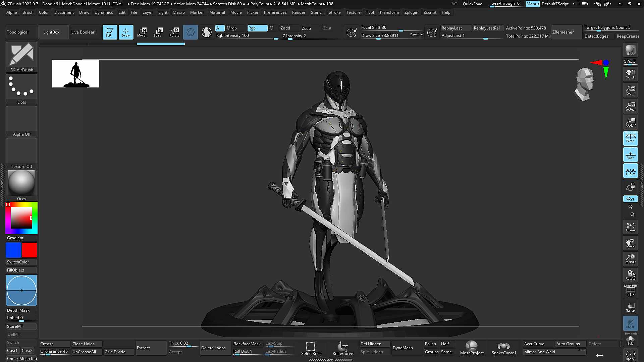This screenshot has width=644, height=362.
Task: Click the Frame view icon
Action: (x=630, y=227)
